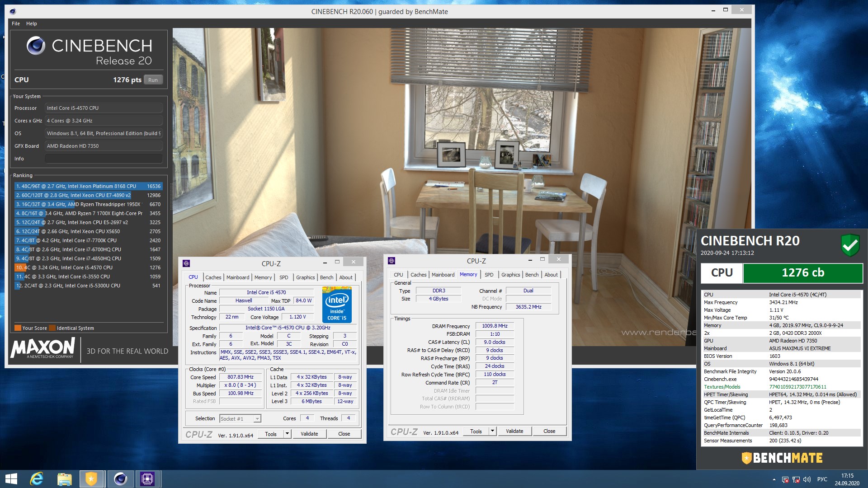Screen dimensions: 868x488
Task: Select the Bench tab in left CPU-Z
Action: [326, 277]
